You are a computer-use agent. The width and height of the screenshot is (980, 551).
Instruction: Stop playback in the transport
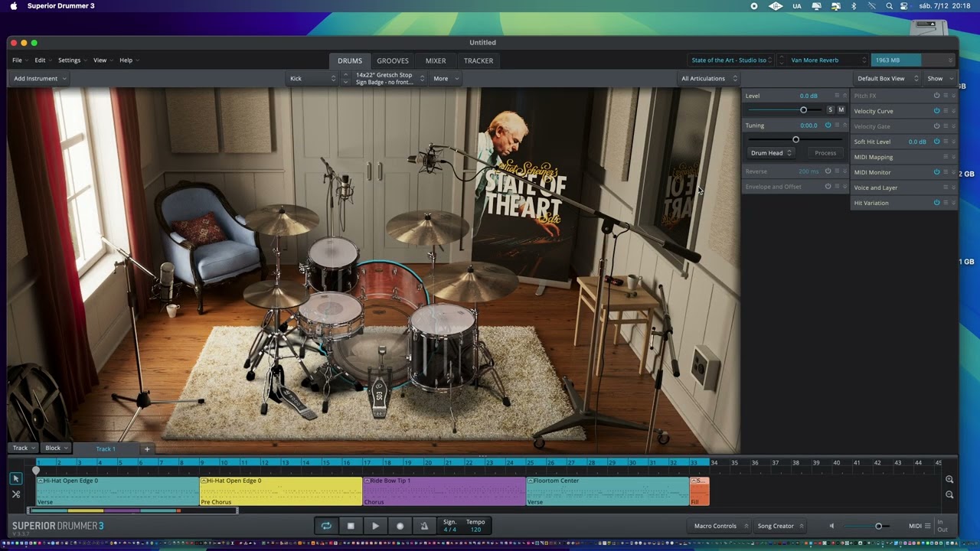point(351,526)
